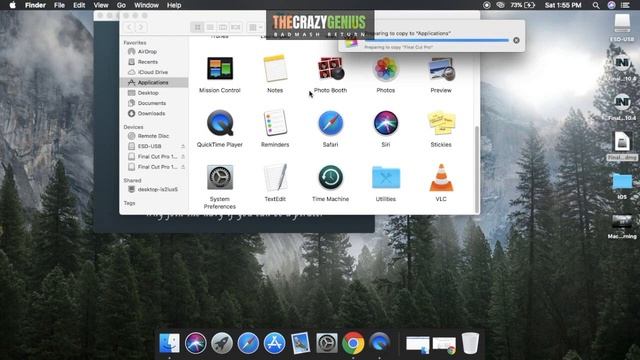Open App Store from the Dock
The image size is (640, 360).
[x=274, y=343]
